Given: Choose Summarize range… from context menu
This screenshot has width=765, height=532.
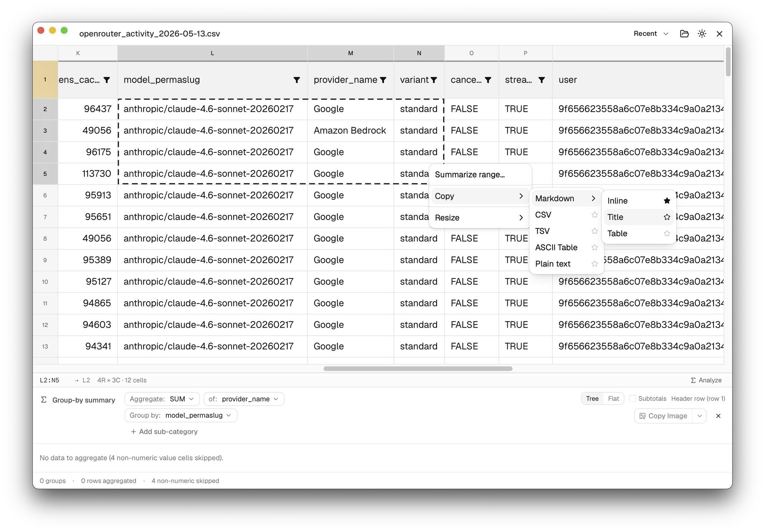Looking at the screenshot, I should click(480, 174).
